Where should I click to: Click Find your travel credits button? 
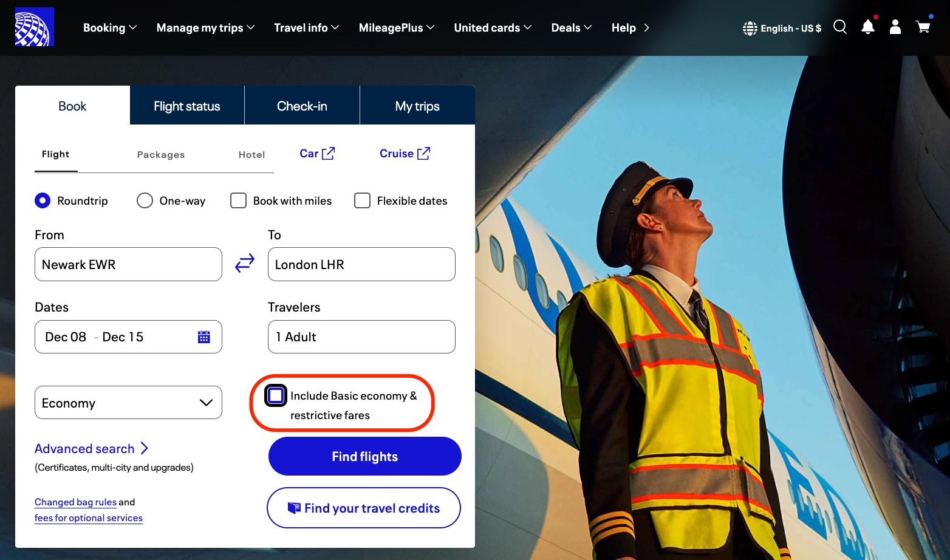364,508
